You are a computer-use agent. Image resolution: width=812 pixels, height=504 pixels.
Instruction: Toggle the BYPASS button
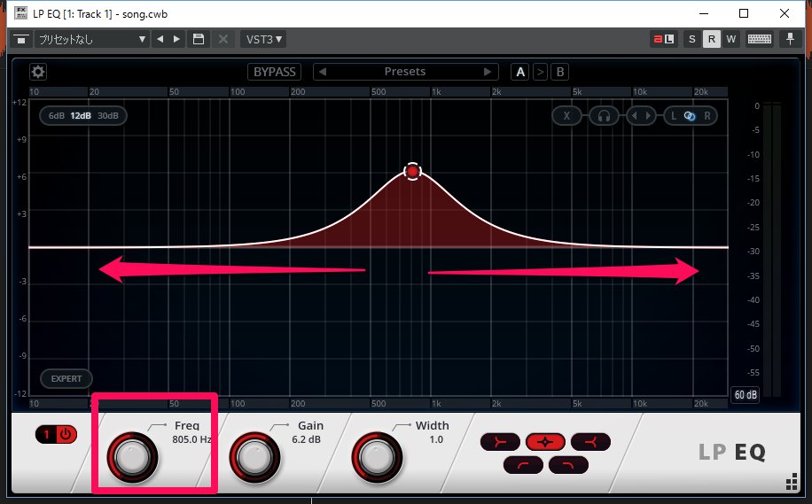point(275,72)
